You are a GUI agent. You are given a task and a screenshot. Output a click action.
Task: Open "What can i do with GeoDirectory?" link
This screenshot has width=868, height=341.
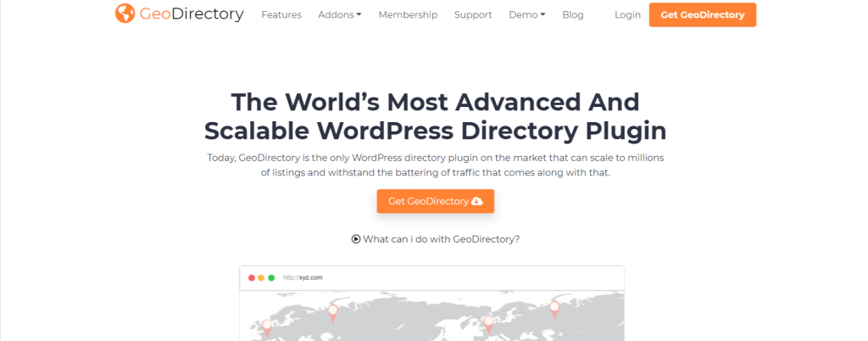click(441, 239)
